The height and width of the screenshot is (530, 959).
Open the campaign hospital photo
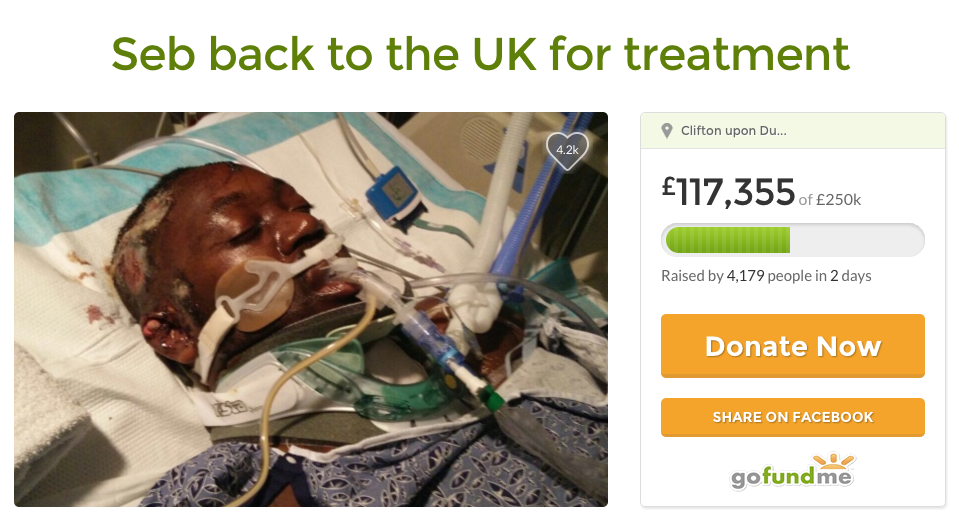coord(311,309)
